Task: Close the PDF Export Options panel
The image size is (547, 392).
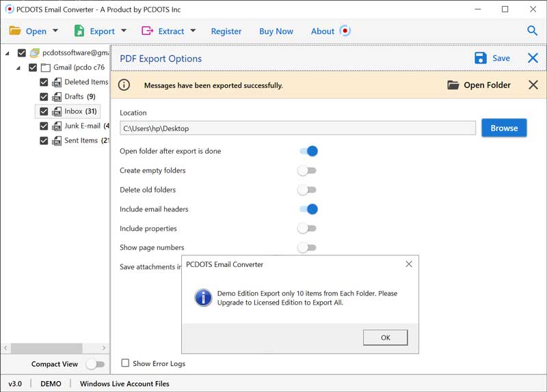Action: coord(533,58)
